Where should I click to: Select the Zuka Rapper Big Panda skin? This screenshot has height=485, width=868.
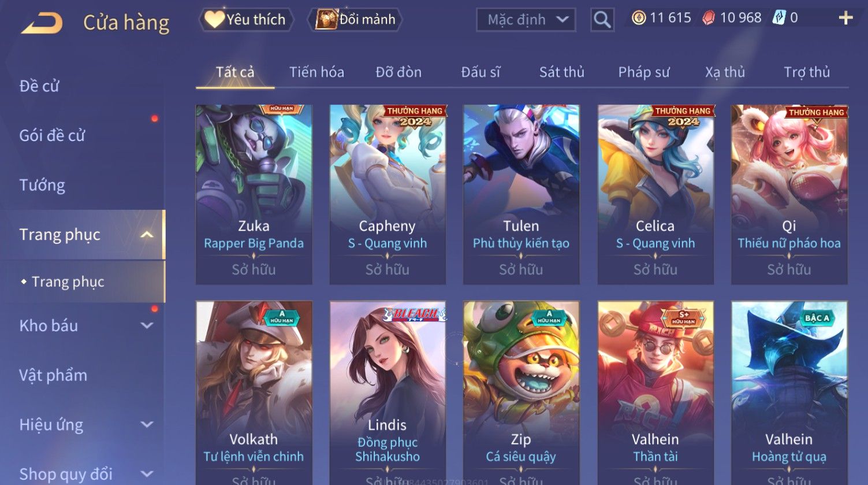point(254,194)
